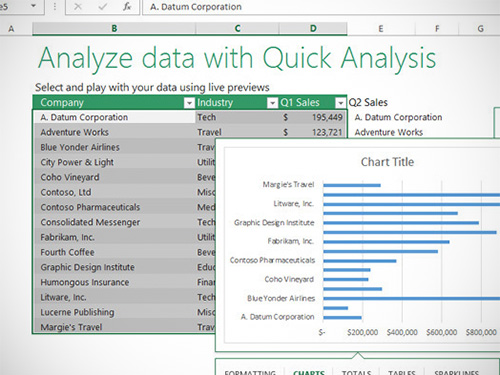Click in the formula bar showing A. Datum Corporation

[321, 7]
